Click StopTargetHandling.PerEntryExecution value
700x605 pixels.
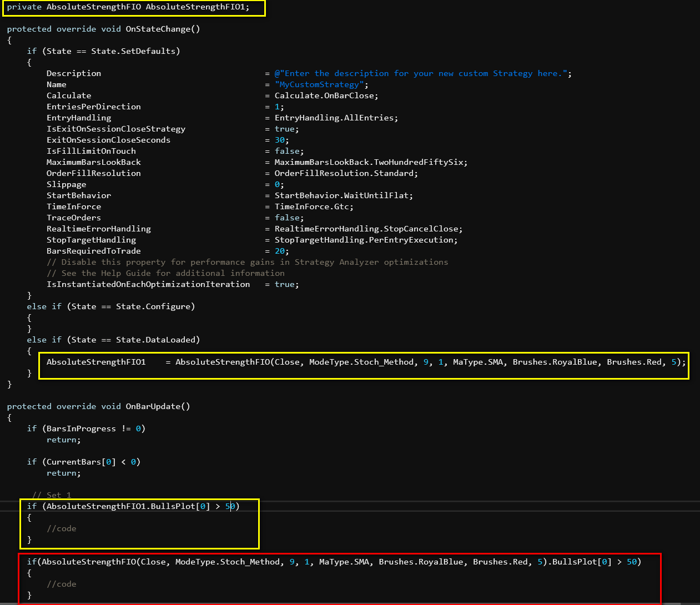point(364,240)
